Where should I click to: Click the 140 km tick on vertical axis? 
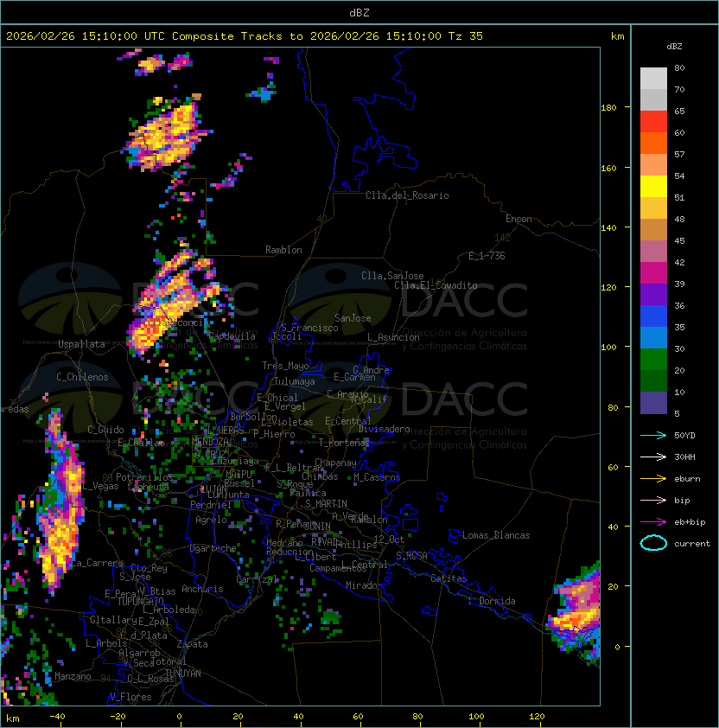608,228
